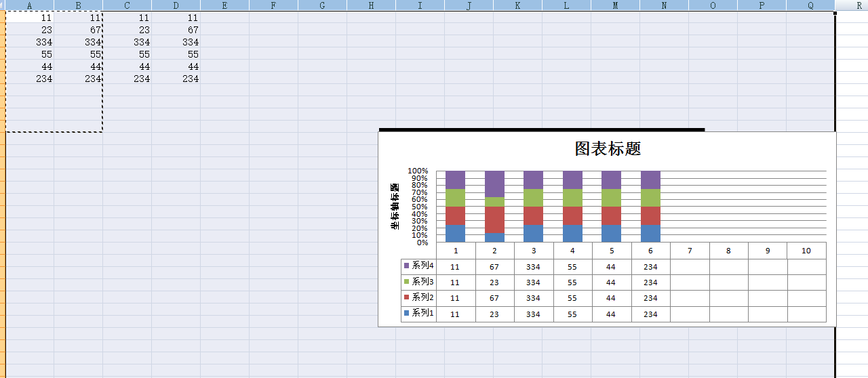Click 系列4 row value 44
Screen dimensions: 868x378
[x=611, y=267]
